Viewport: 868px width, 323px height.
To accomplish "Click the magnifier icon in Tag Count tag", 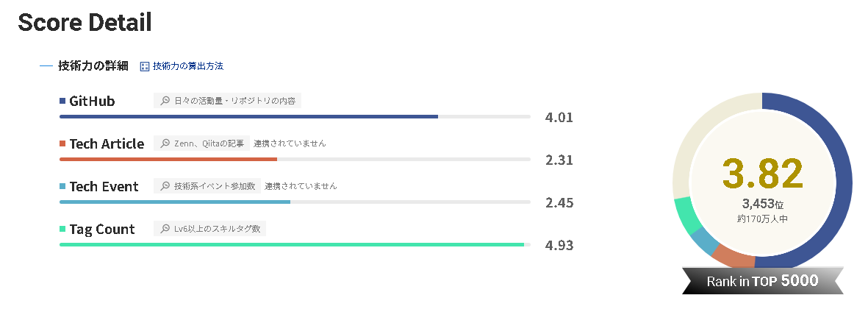I will pyautogui.click(x=165, y=229).
